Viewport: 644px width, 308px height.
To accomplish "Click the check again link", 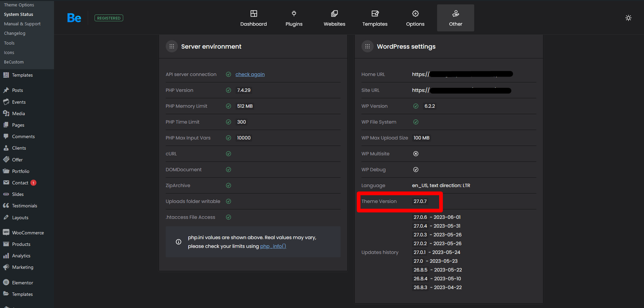I will (250, 74).
